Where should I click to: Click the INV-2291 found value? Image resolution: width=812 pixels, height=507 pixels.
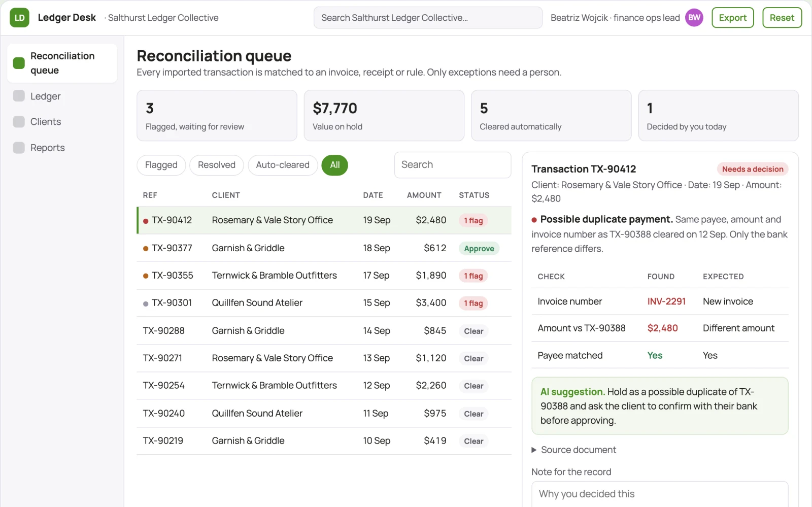(666, 301)
